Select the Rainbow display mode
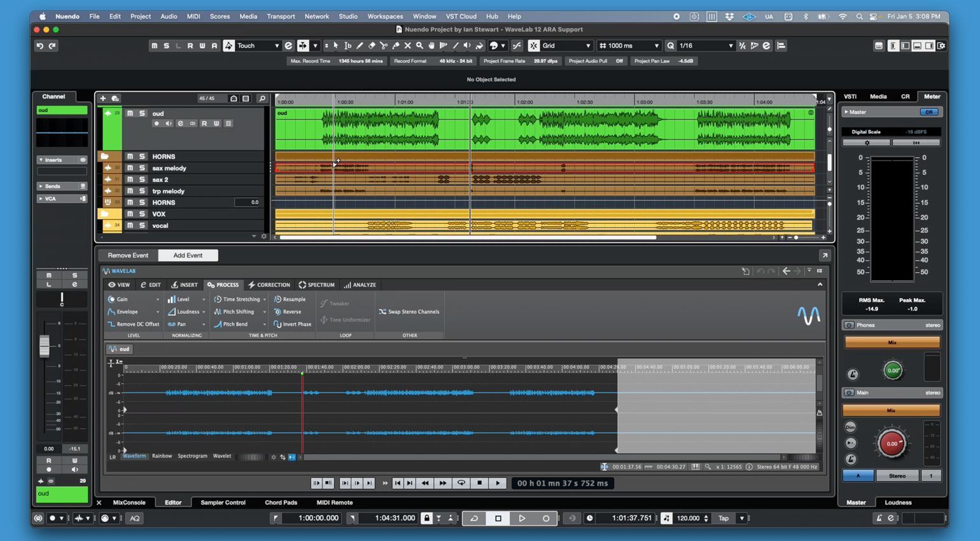 click(x=162, y=456)
